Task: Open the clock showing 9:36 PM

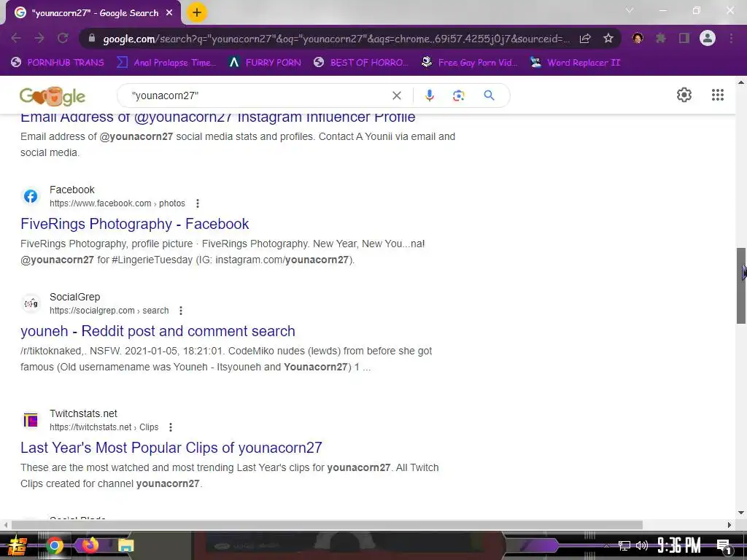Action: click(x=679, y=545)
